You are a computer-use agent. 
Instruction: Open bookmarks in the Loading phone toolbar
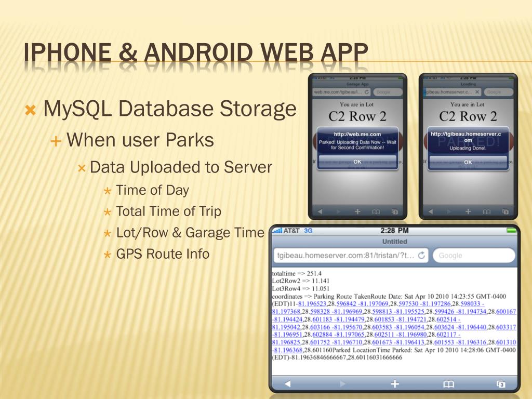[x=486, y=212]
